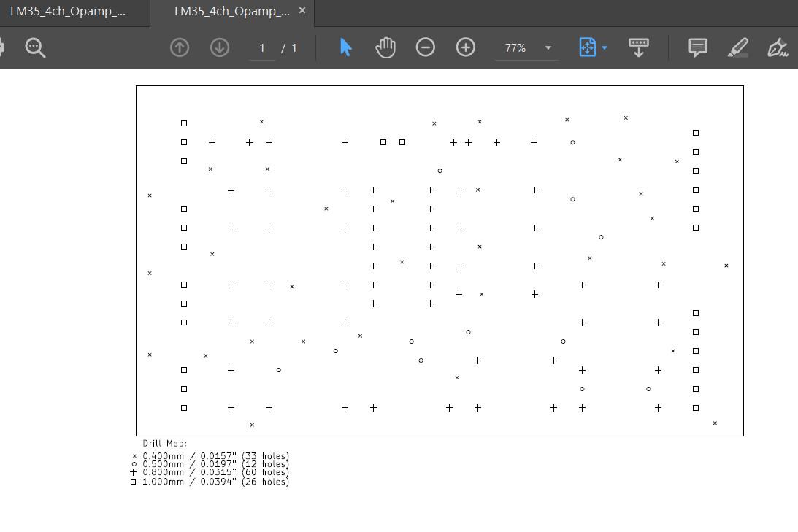Image resolution: width=798 pixels, height=532 pixels.
Task: Click the page number input field
Action: 261,49
